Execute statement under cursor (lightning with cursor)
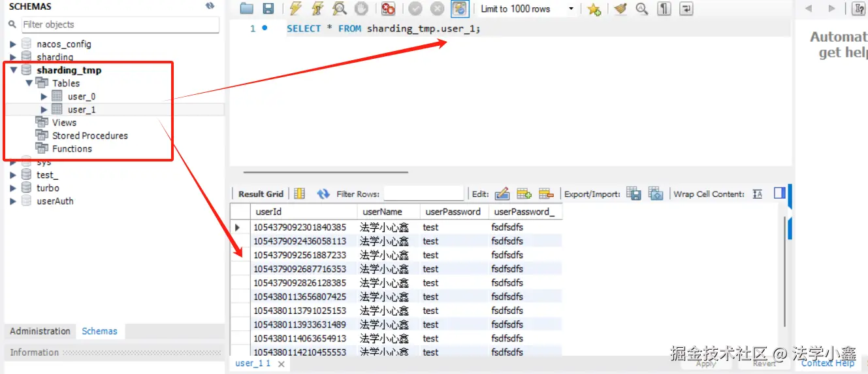This screenshot has width=868, height=374. (x=317, y=8)
